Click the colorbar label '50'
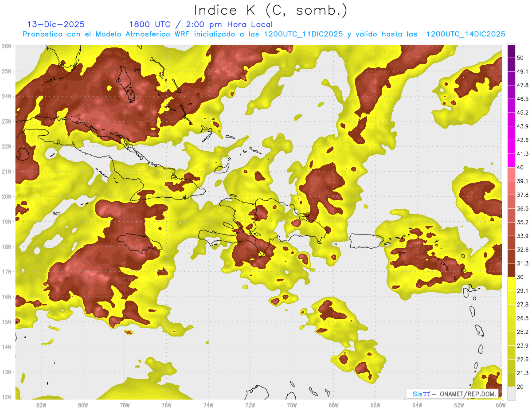The width and height of the screenshot is (532, 411). click(x=521, y=58)
